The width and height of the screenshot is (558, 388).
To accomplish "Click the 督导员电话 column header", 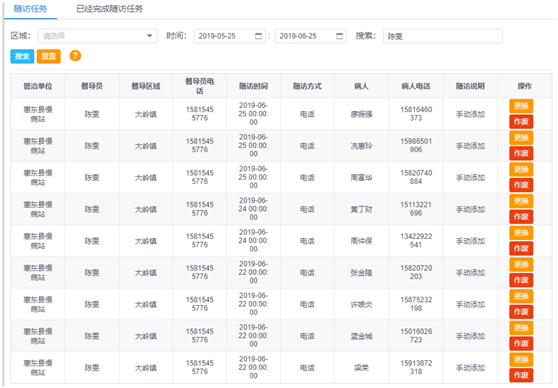I will coord(200,86).
